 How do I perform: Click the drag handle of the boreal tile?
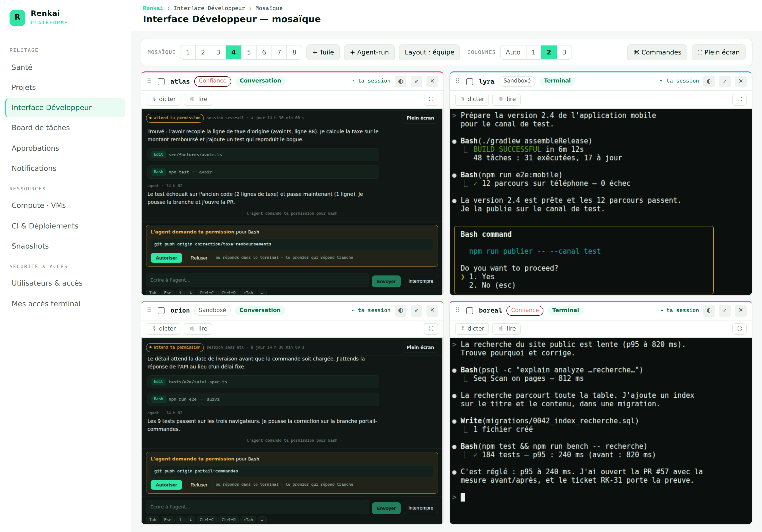[x=457, y=310]
